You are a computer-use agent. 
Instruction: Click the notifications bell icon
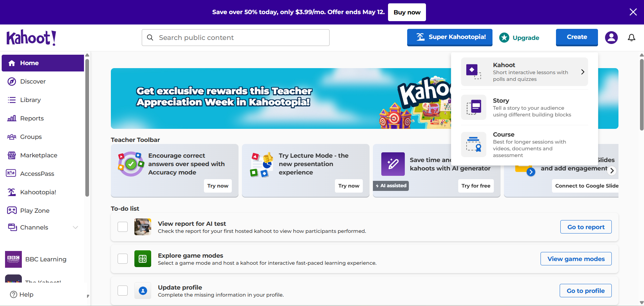pyautogui.click(x=631, y=38)
